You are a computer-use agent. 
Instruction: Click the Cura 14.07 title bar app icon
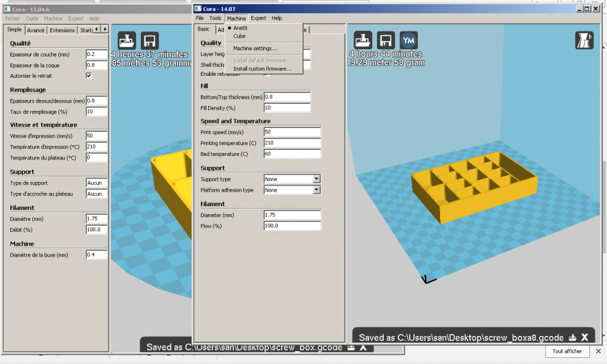198,8
